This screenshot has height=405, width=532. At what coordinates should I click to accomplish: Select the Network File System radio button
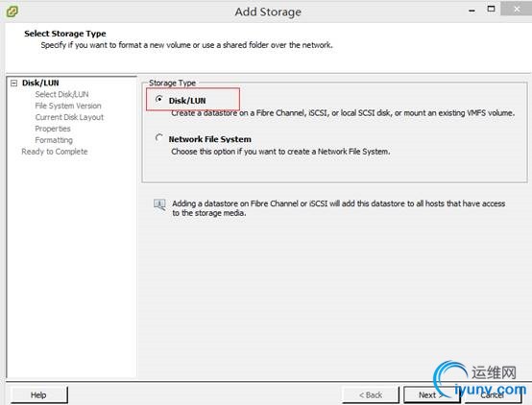(158, 137)
